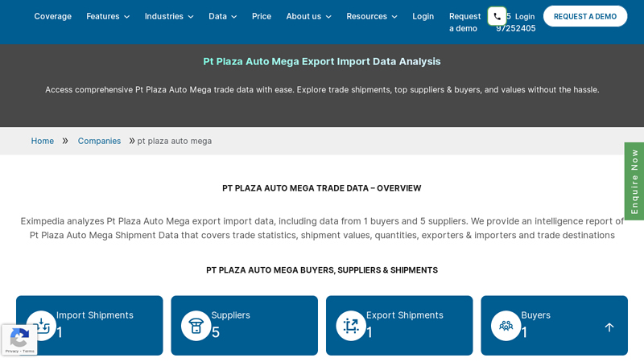644x362 pixels.
Task: Click the Suppliers box icon
Action: coord(196,326)
